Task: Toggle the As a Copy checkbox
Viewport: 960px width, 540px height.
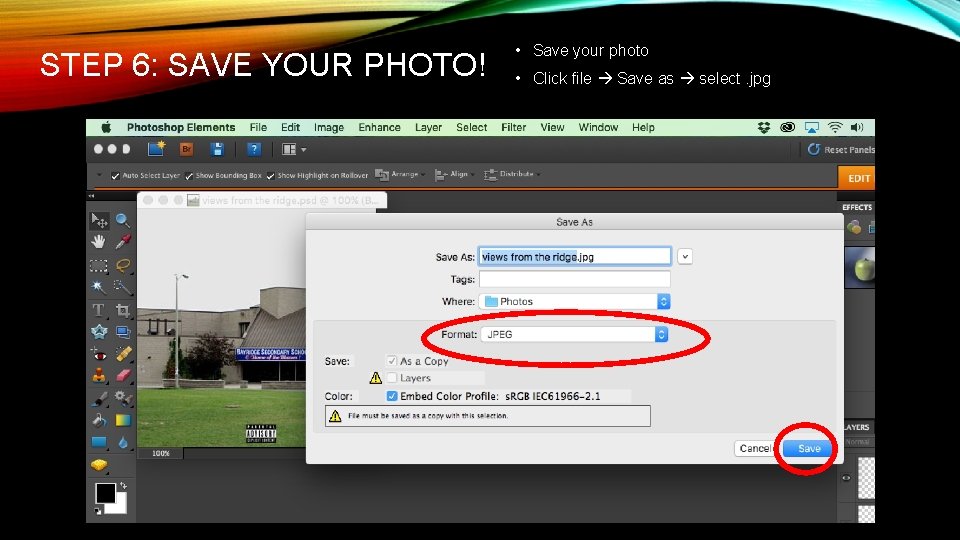Action: coord(392,361)
